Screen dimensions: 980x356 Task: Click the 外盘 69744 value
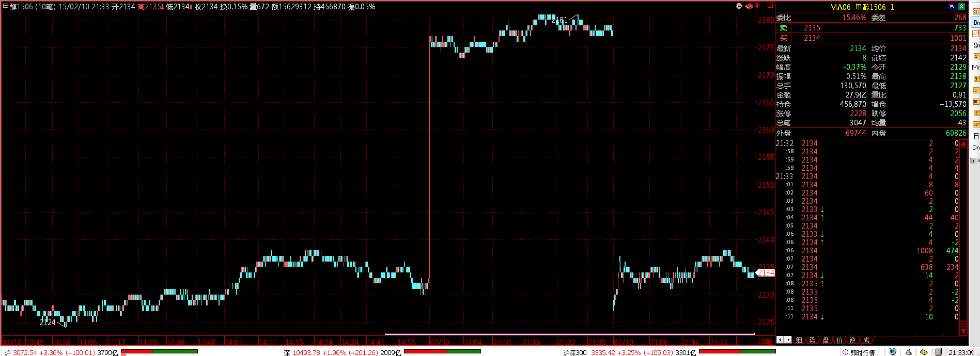[x=855, y=133]
